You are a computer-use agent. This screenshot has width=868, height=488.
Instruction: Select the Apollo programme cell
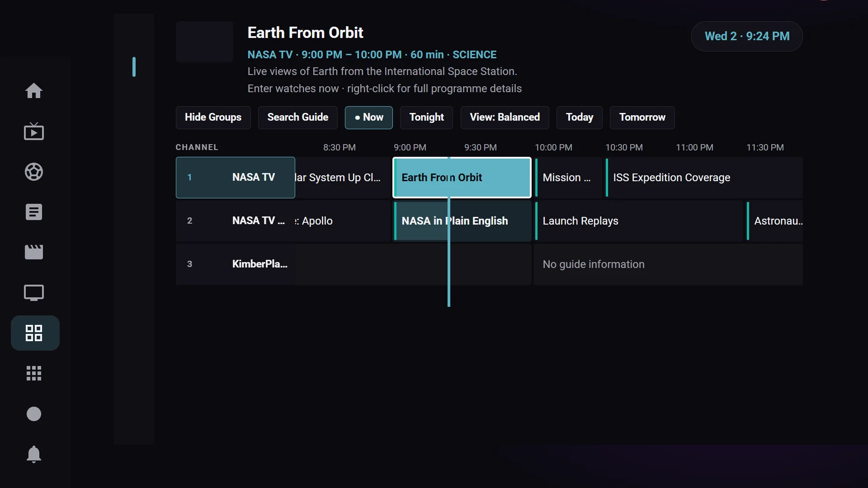(x=342, y=221)
